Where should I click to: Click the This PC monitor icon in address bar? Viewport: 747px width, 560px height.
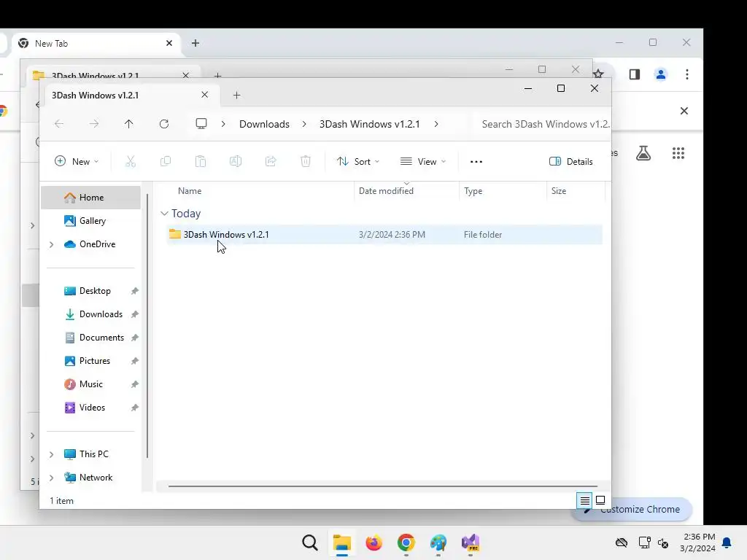[201, 124]
